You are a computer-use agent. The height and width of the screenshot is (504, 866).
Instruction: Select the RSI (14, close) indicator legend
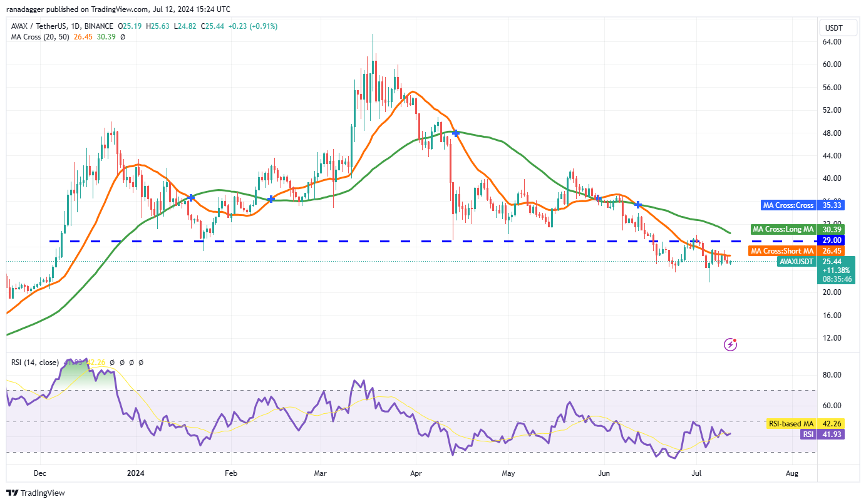pyautogui.click(x=34, y=362)
